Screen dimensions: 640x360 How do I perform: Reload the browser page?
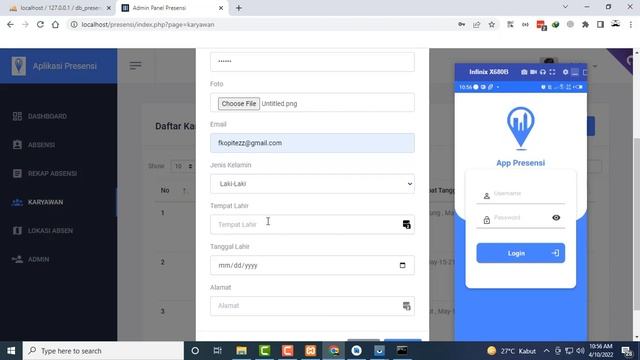(40, 24)
